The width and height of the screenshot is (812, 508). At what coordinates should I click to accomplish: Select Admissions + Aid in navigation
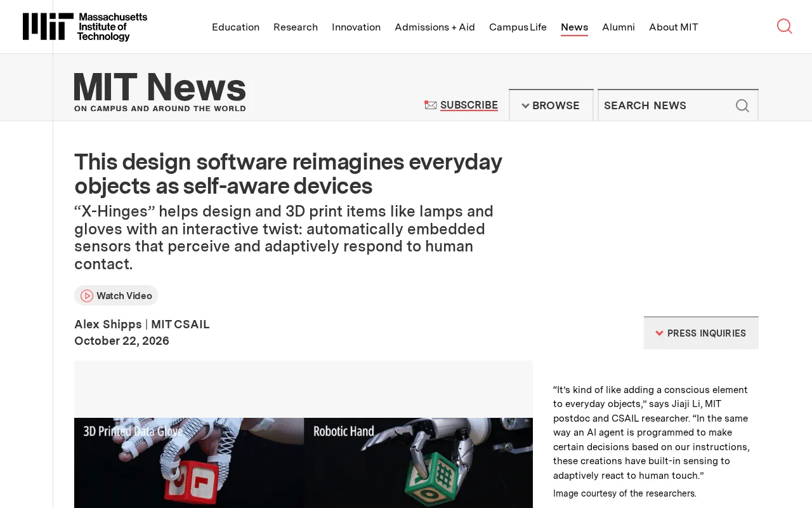pyautogui.click(x=435, y=27)
